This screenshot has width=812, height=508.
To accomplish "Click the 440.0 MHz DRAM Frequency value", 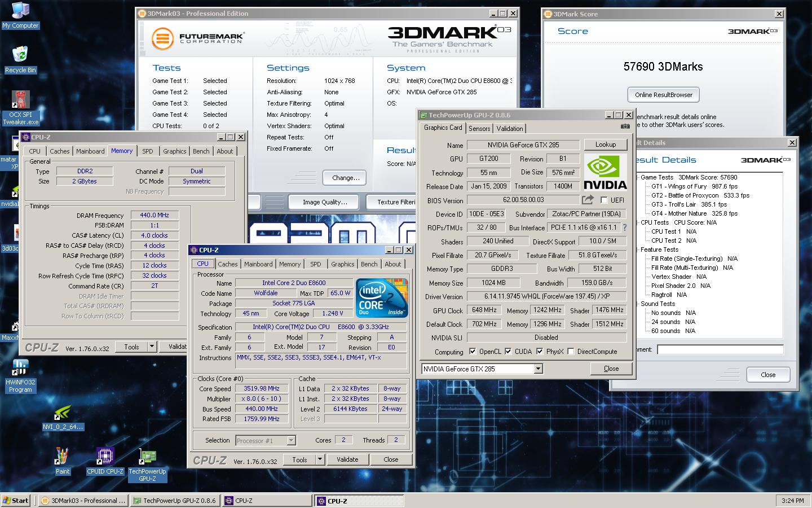I will pos(155,215).
